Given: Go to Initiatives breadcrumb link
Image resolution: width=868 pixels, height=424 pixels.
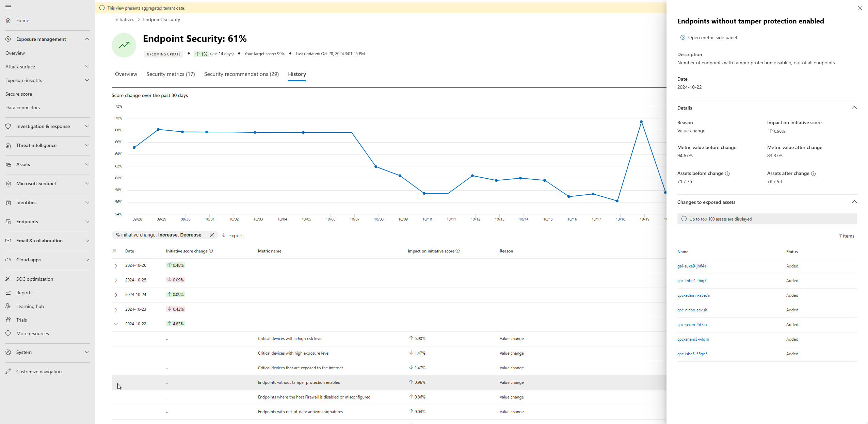Looking at the screenshot, I should tap(124, 20).
